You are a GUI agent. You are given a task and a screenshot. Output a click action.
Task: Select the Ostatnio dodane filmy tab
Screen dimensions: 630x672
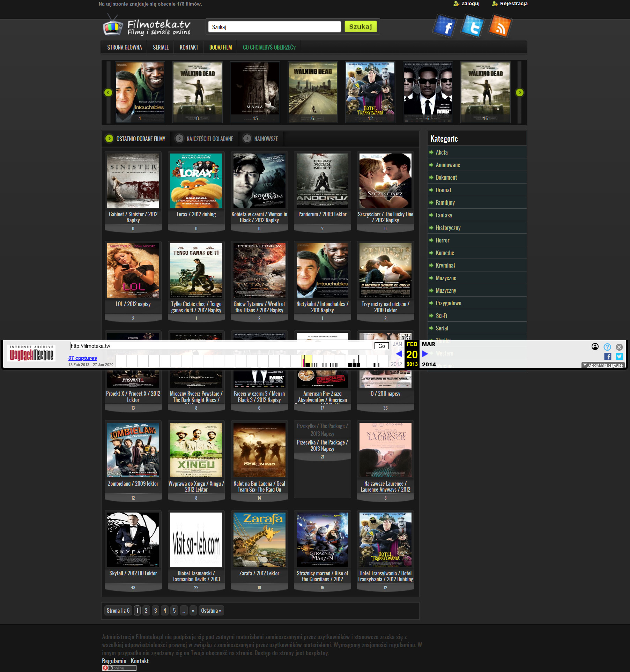(x=135, y=139)
